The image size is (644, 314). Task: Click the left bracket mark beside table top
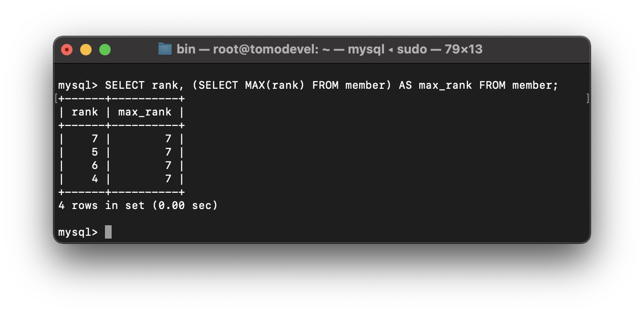(x=56, y=98)
